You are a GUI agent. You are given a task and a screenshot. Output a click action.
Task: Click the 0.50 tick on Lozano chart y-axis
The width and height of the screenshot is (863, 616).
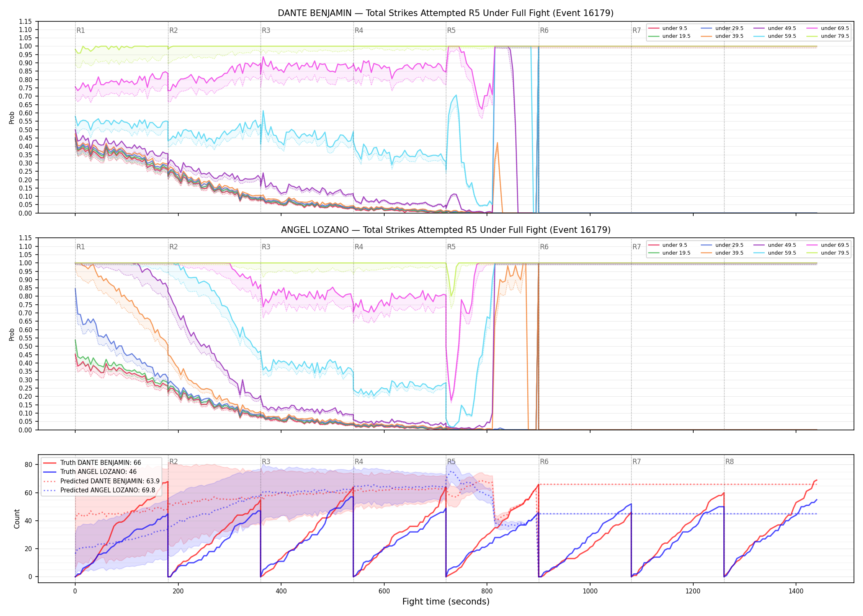point(25,346)
